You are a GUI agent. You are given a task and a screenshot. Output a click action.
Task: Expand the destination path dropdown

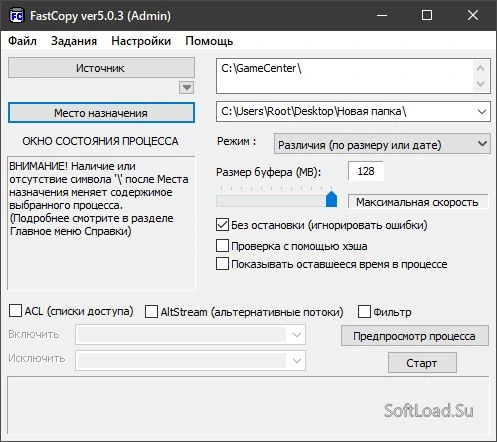[x=482, y=112]
